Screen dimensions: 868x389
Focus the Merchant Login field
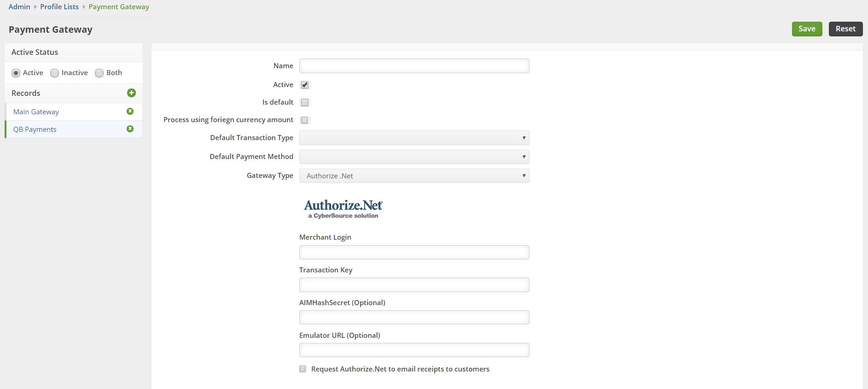(x=414, y=252)
